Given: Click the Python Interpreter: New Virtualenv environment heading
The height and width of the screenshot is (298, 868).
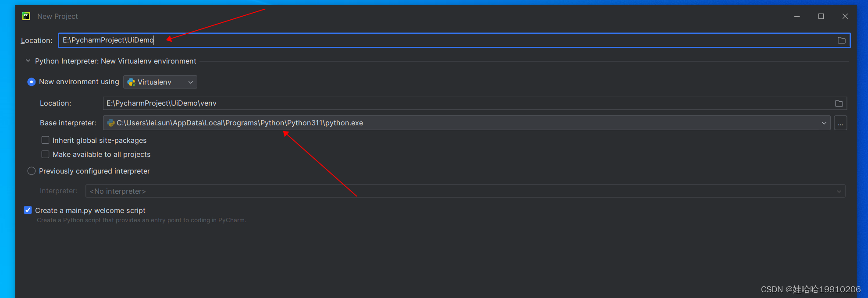Looking at the screenshot, I should 116,61.
